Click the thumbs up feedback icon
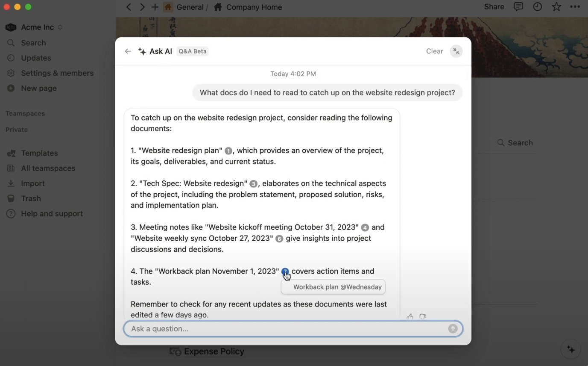This screenshot has height=366, width=588. [410, 317]
